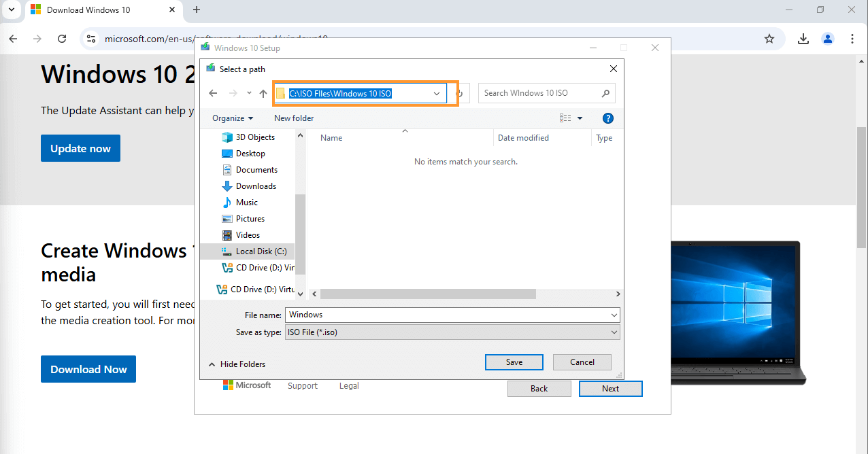This screenshot has width=868, height=454.
Task: Sort by the Type column header
Action: click(x=604, y=138)
